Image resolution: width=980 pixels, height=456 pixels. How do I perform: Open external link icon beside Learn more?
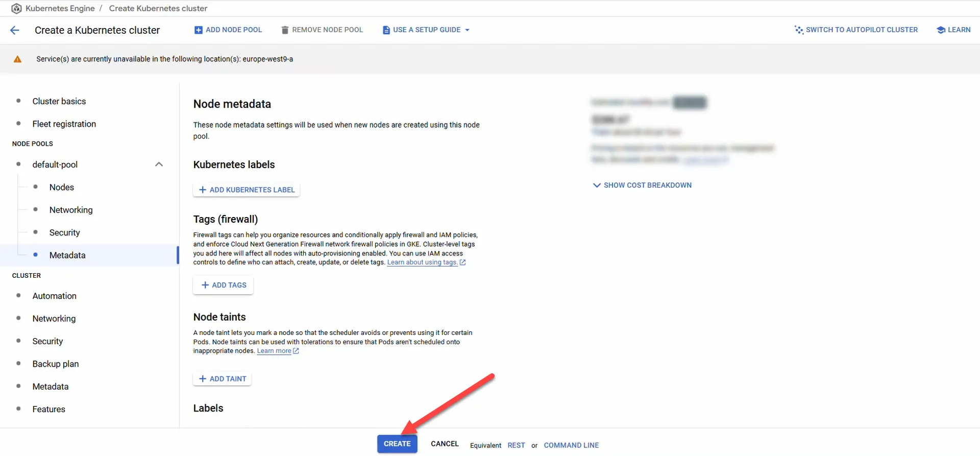pyautogui.click(x=296, y=351)
